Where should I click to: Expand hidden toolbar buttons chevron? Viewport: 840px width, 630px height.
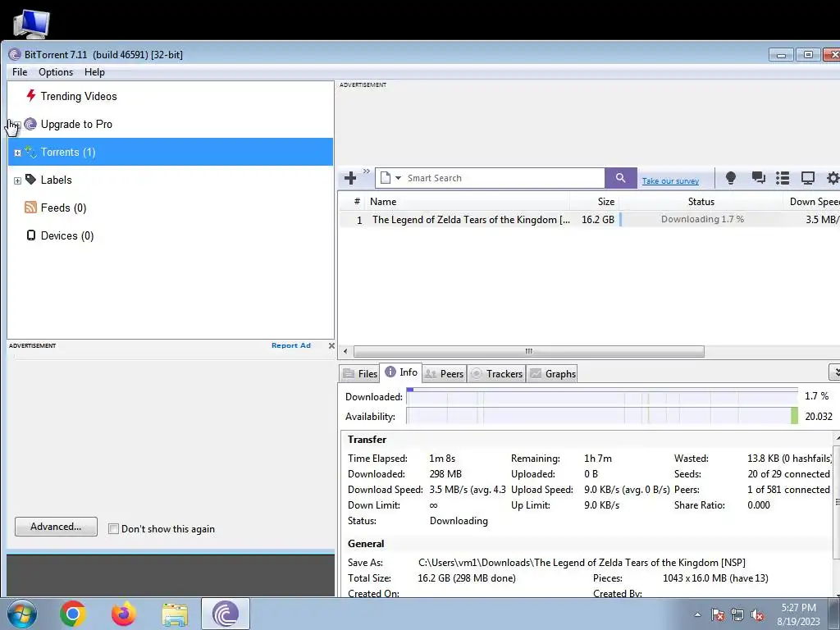pos(367,171)
